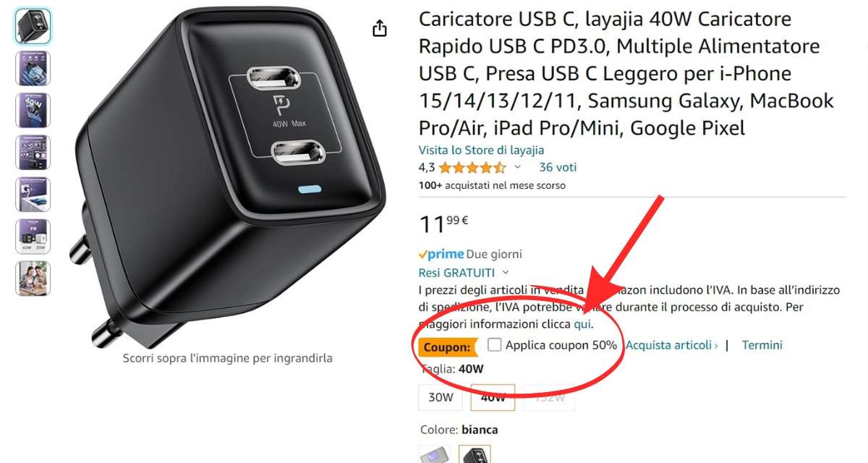Select the third product thumbnail
868x463 pixels.
[33, 111]
